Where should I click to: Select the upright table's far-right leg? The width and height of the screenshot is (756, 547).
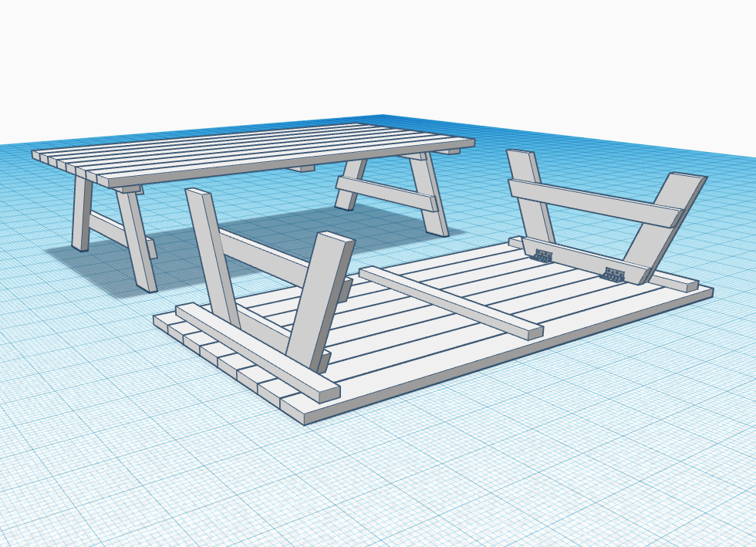tap(429, 194)
